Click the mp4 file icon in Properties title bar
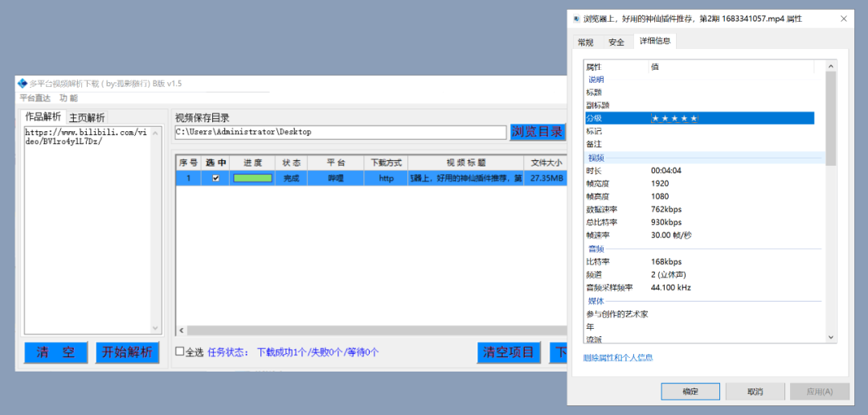868x415 pixels. (x=577, y=18)
